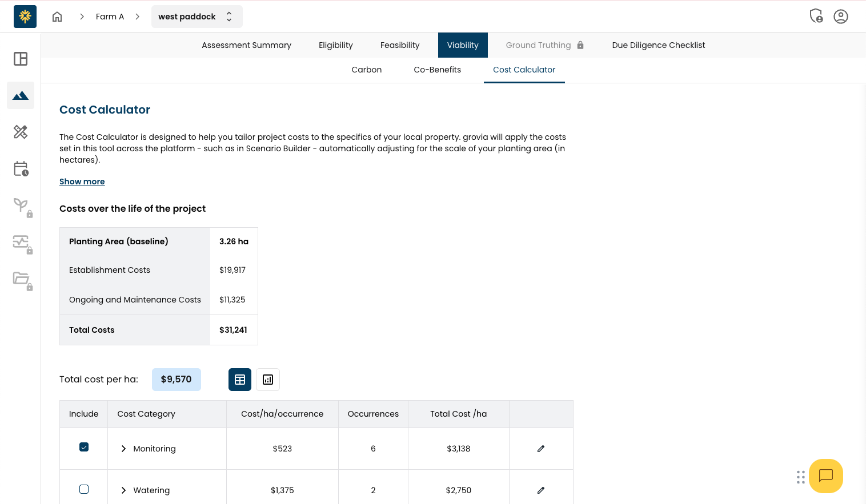Viewport: 866px width, 504px height.
Task: Open the Due Diligence Checklist tab
Action: [659, 45]
